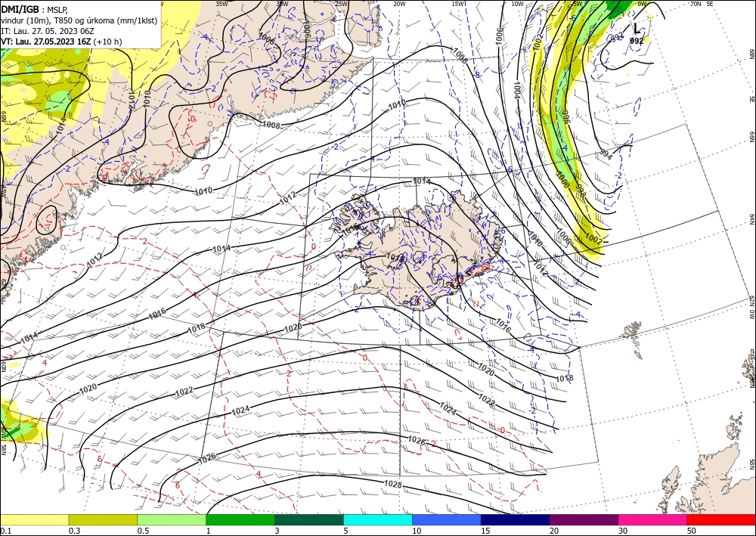The image size is (756, 536).
Task: Click the "1004" isobar label
Action: tap(517, 90)
